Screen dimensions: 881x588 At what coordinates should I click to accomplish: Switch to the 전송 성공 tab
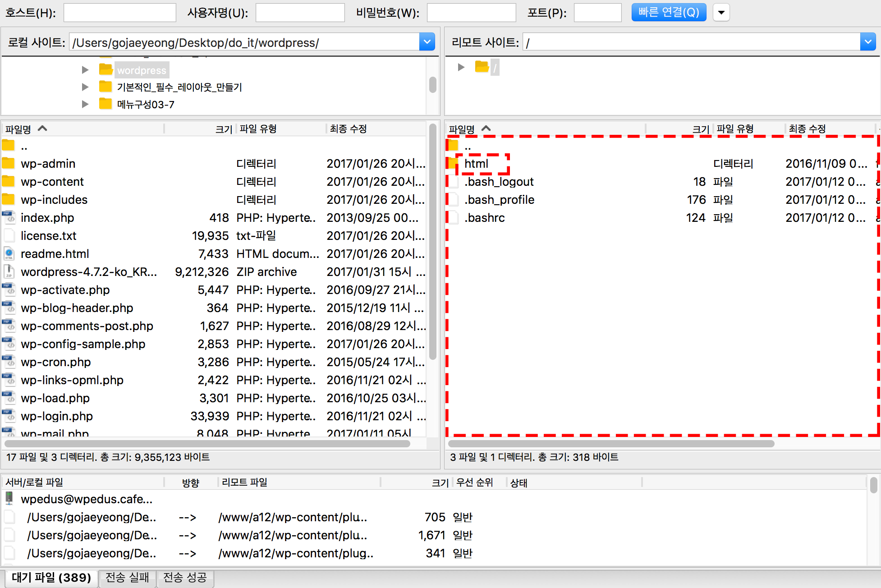185,578
